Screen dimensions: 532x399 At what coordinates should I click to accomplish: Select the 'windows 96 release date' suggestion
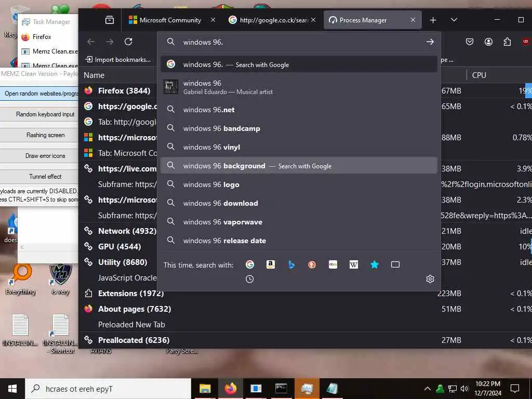pyautogui.click(x=299, y=241)
